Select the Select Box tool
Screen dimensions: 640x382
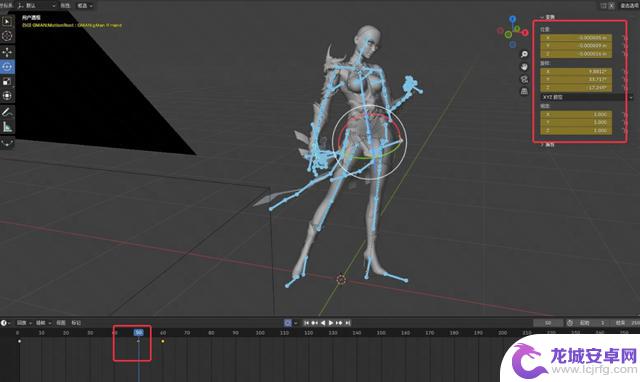[7, 22]
